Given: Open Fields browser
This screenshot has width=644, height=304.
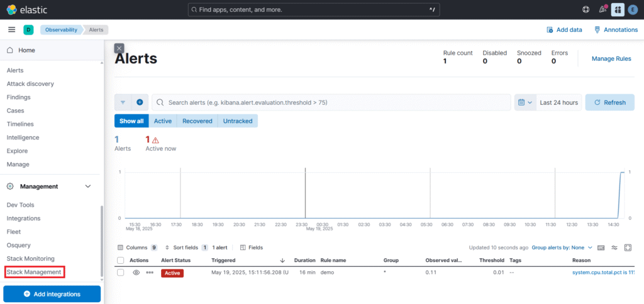Looking at the screenshot, I should pos(252,247).
